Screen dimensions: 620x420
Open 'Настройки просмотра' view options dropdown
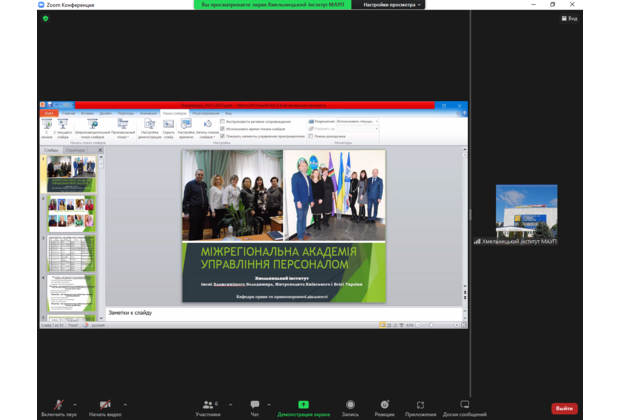(x=393, y=5)
